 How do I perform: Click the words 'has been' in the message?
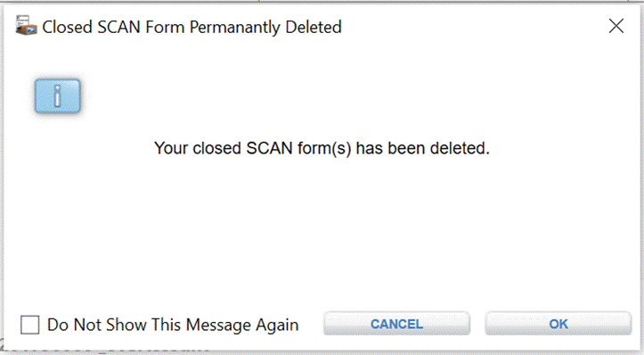coord(390,148)
